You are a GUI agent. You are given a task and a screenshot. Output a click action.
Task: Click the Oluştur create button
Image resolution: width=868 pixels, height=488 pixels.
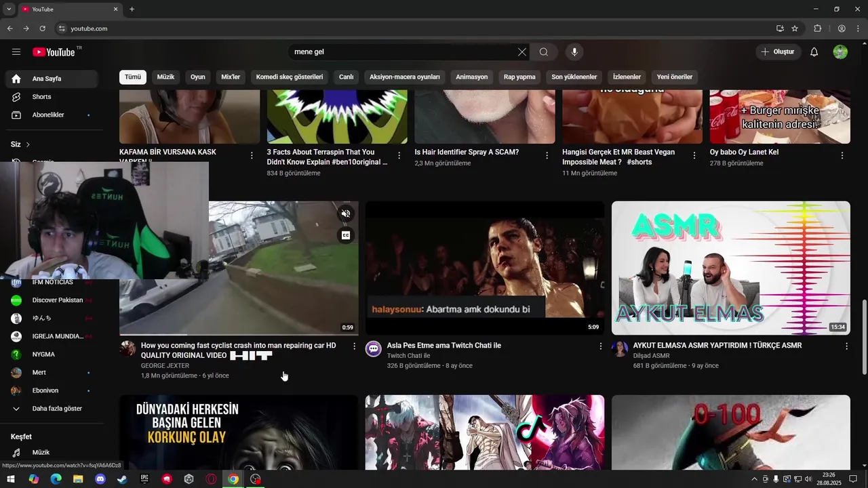click(x=778, y=52)
